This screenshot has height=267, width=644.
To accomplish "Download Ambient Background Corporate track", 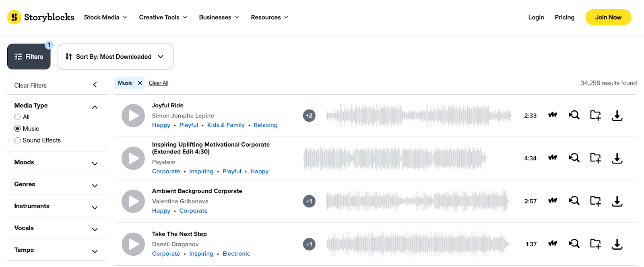I will [x=617, y=201].
